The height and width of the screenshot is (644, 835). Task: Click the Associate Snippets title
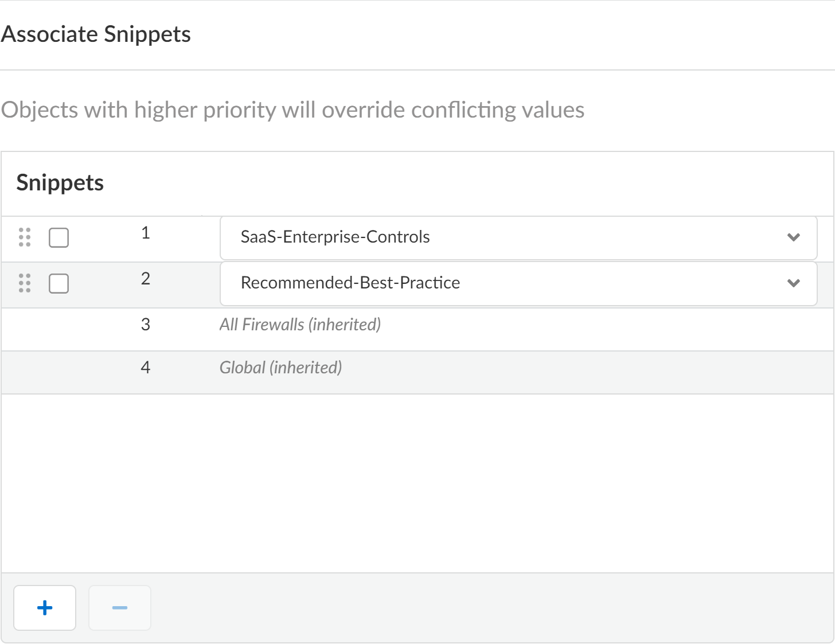tap(96, 34)
